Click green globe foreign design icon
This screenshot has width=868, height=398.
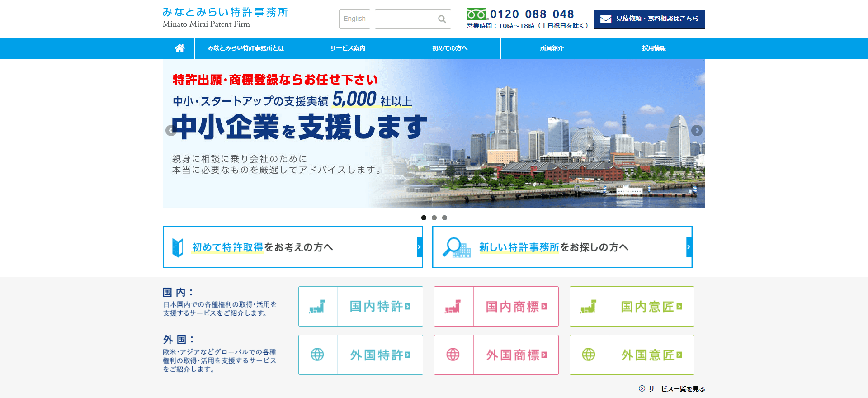click(x=589, y=355)
